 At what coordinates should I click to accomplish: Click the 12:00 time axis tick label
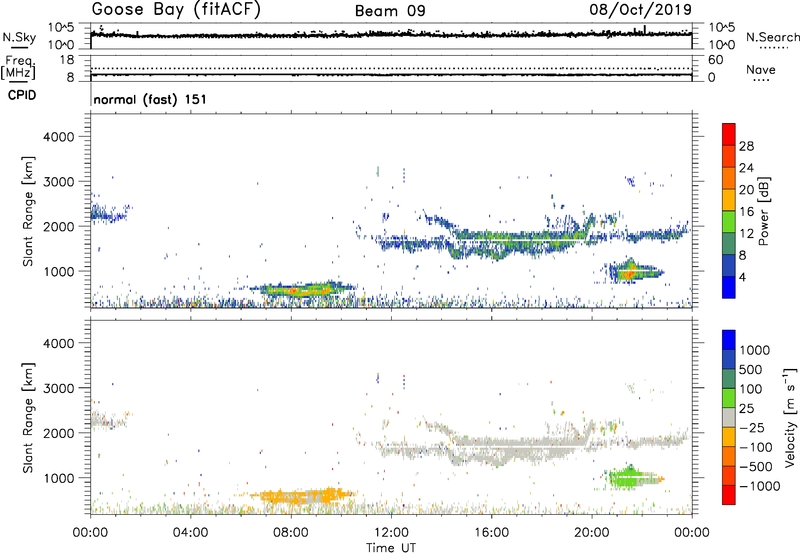(391, 533)
